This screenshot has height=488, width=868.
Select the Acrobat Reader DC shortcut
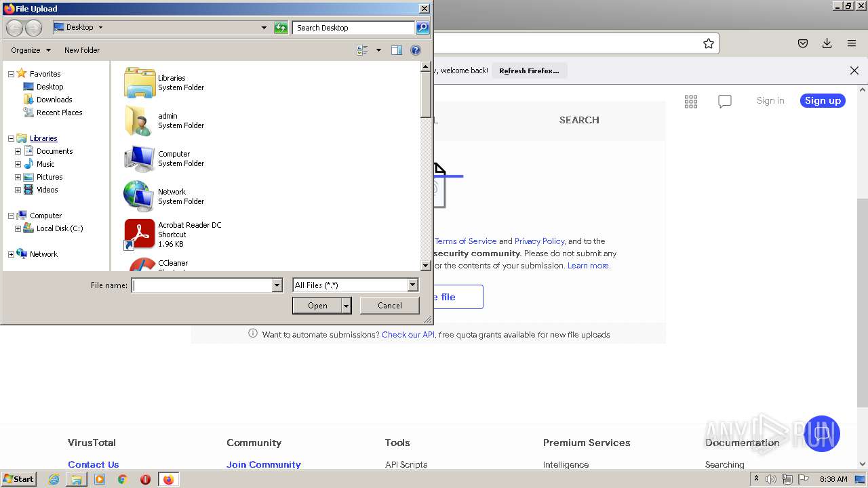pos(173,235)
